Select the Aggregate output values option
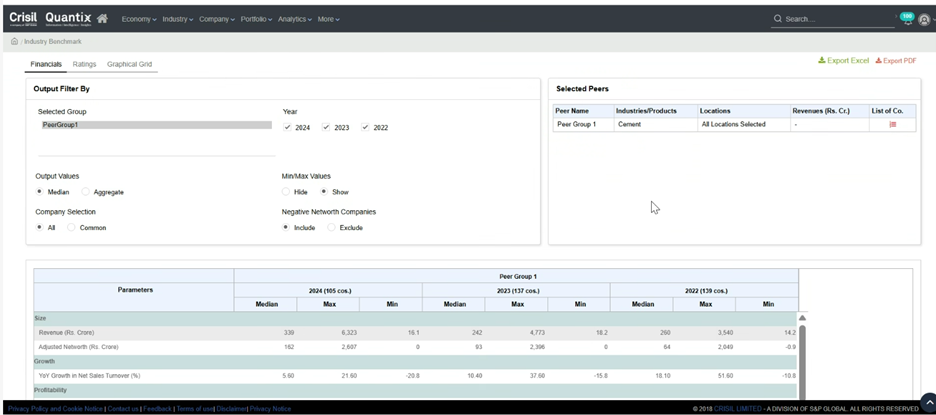 86,192
